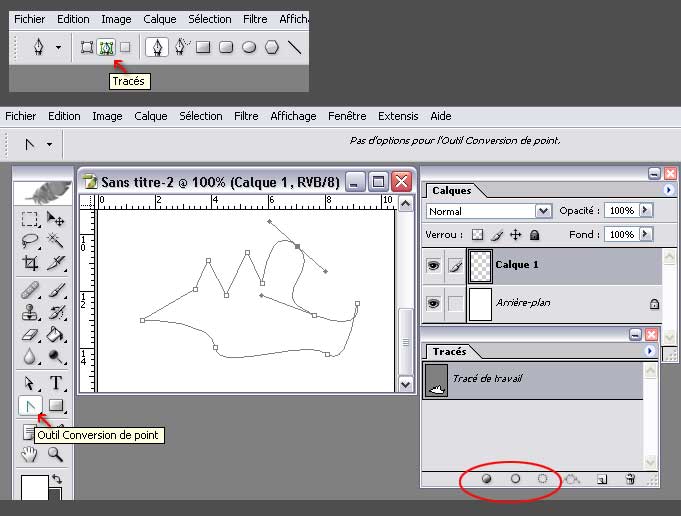Choose the Freeform Pen tool icon in the options bar

(x=182, y=46)
